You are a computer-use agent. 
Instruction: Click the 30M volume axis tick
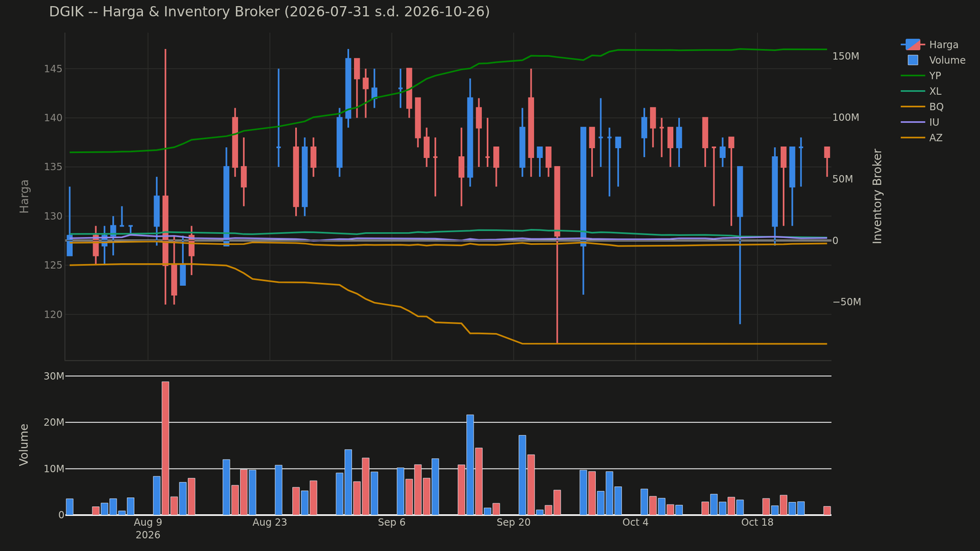[x=55, y=376]
